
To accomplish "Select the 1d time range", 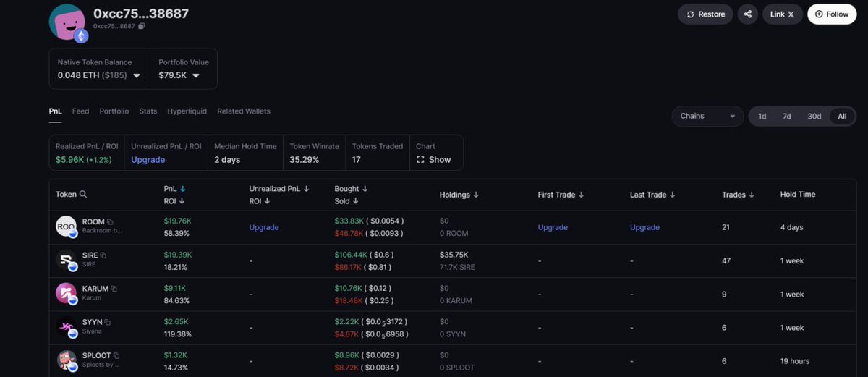I will (x=762, y=117).
